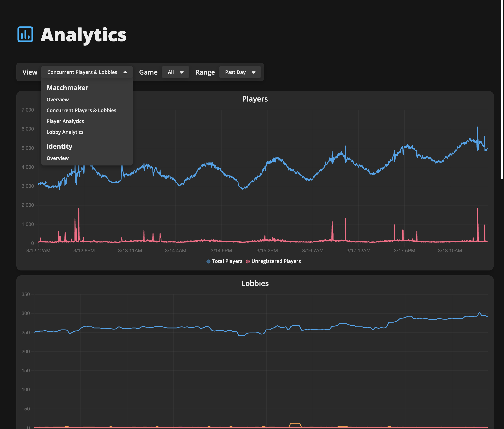
Task: Click the Analytics bar chart icon in header
Action: (x=25, y=34)
